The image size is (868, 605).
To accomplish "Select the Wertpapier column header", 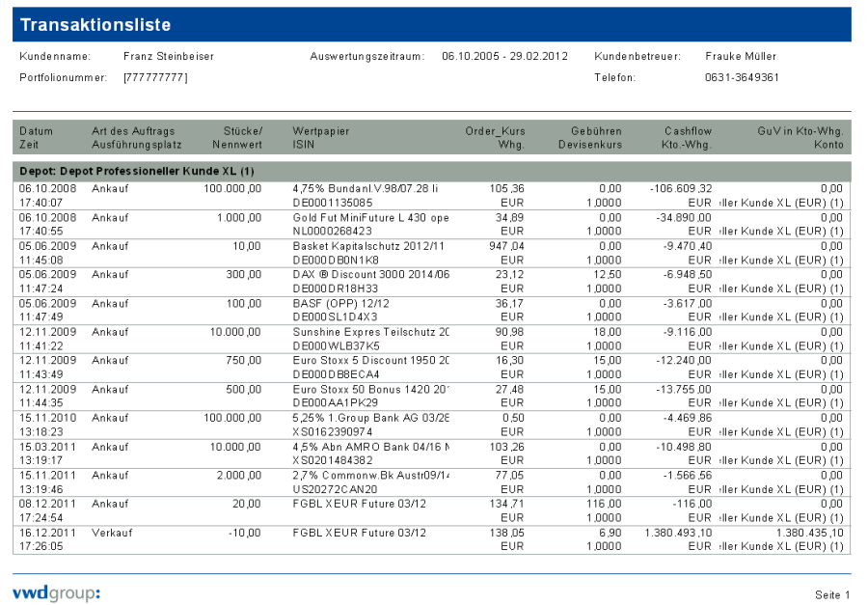I will [320, 131].
